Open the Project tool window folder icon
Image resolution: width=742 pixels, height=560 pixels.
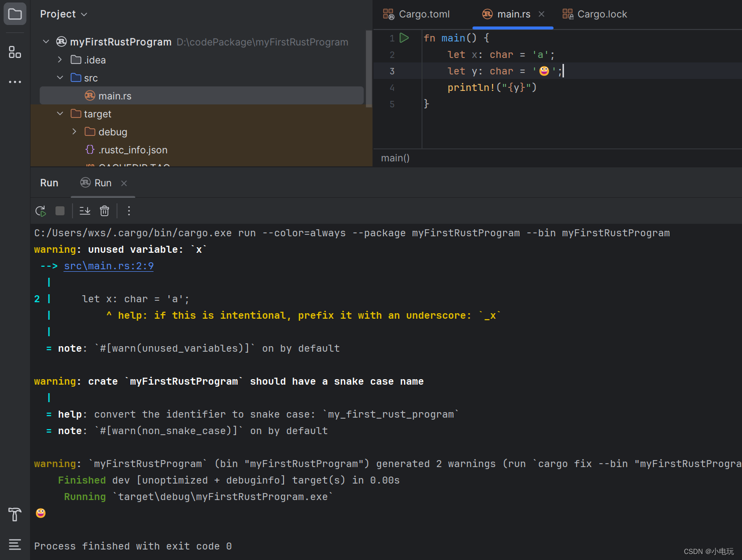click(x=15, y=14)
